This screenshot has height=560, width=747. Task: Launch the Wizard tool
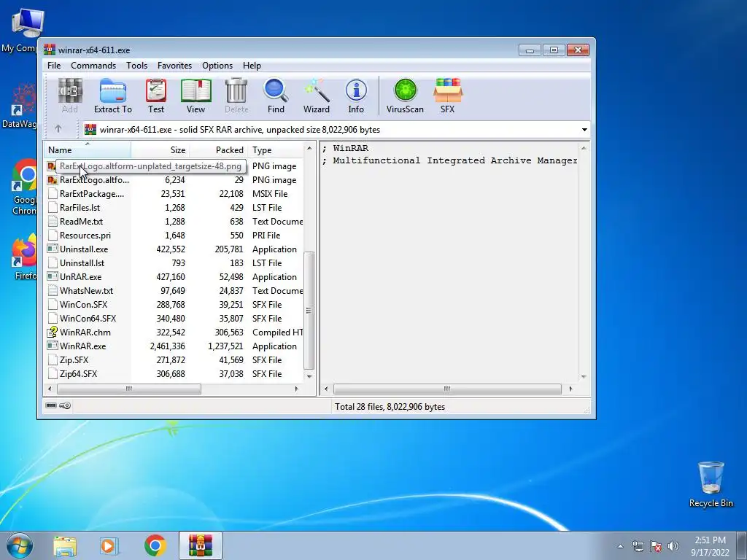pos(317,96)
